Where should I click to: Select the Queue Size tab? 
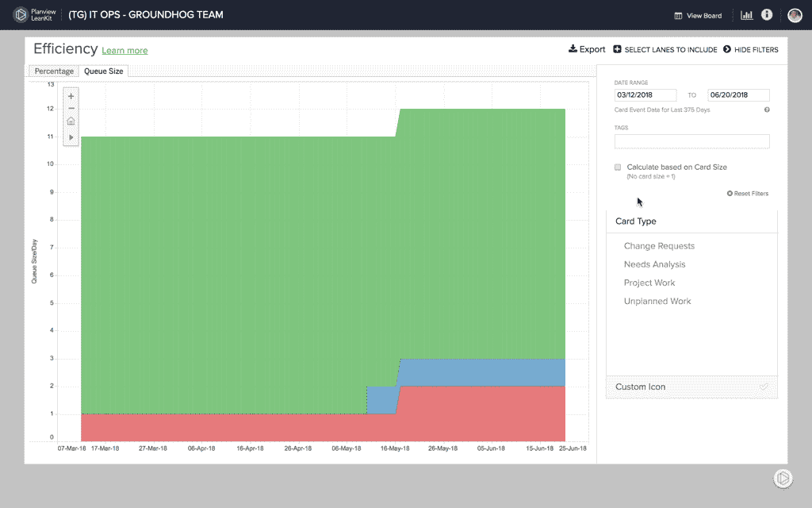coord(104,71)
